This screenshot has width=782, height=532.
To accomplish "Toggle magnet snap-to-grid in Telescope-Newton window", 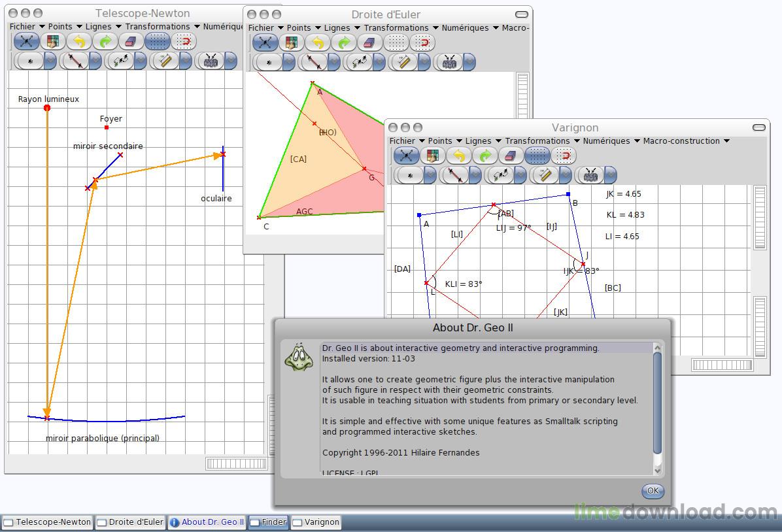I will pyautogui.click(x=184, y=41).
